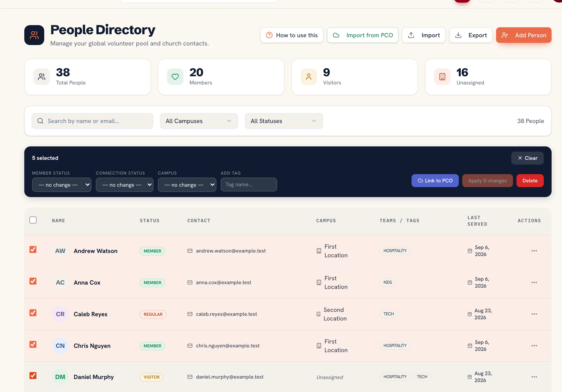Click the Visitors person icon
The width and height of the screenshot is (562, 392).
[309, 77]
